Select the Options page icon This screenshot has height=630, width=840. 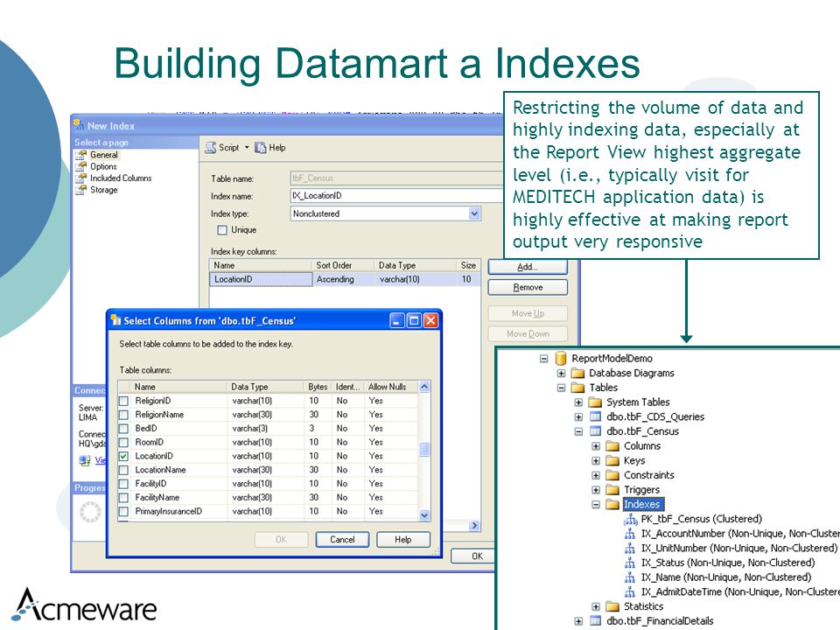(80, 166)
